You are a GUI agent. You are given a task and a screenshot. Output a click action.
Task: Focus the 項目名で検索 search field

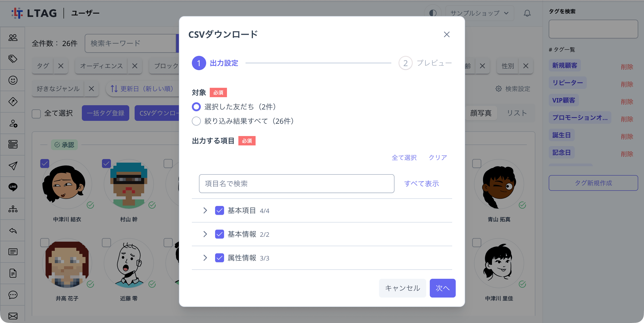coord(297,184)
